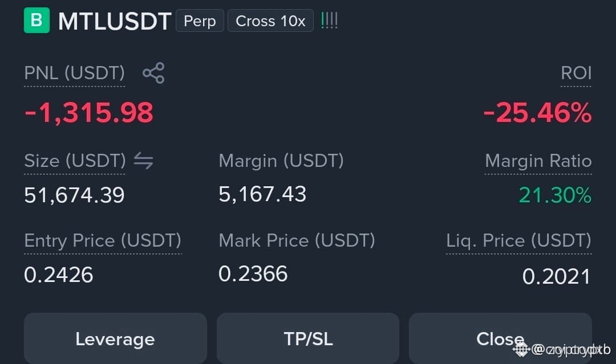Select the Perp tag
This screenshot has height=364, width=616.
tap(200, 21)
